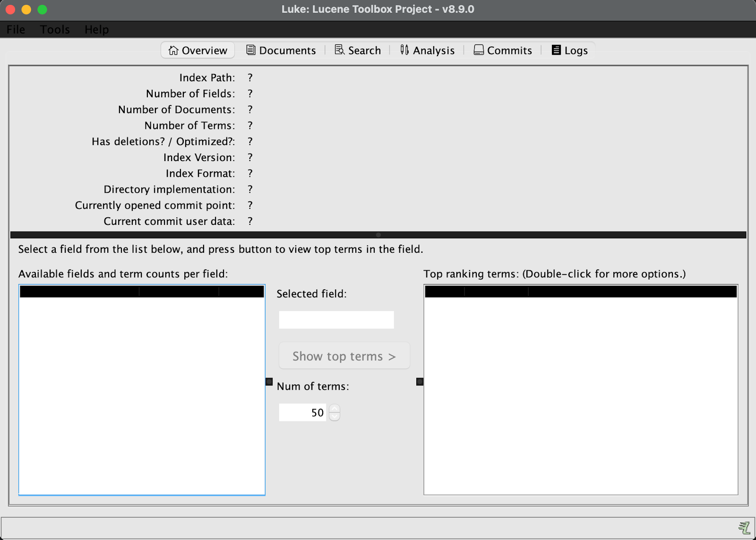Close the Luke window with red button
The width and height of the screenshot is (756, 540).
coord(10,9)
